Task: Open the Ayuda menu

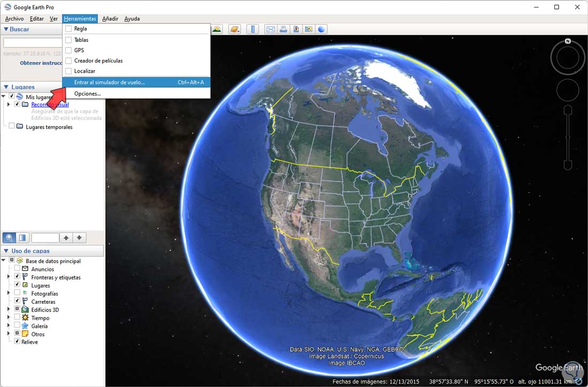Action: pyautogui.click(x=132, y=18)
